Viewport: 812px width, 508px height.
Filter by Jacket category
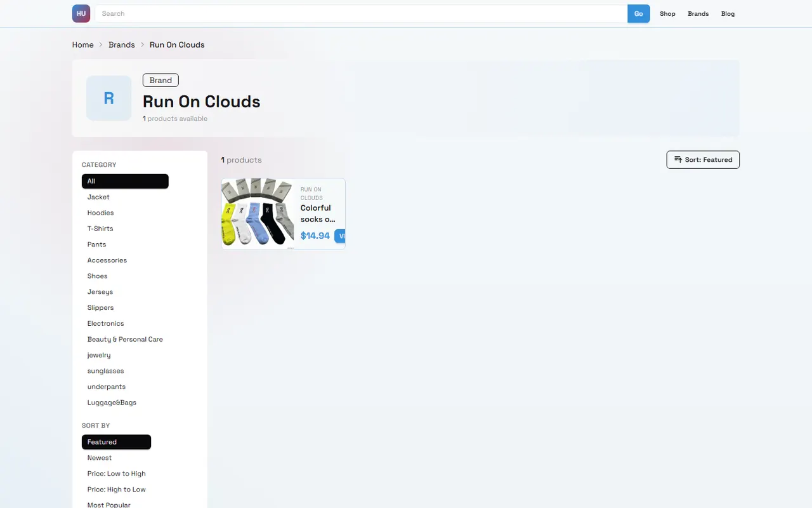point(98,197)
